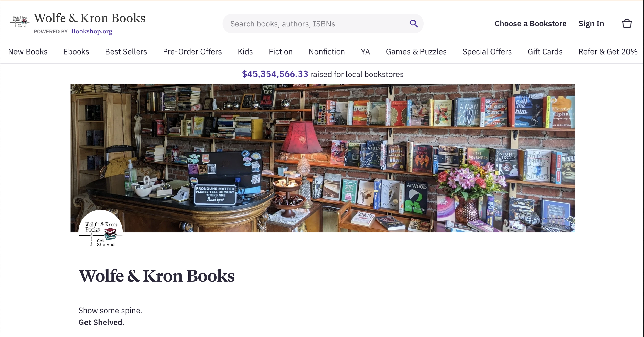Browse the Fiction category
Viewport: 644px width, 337px height.
pos(281,52)
